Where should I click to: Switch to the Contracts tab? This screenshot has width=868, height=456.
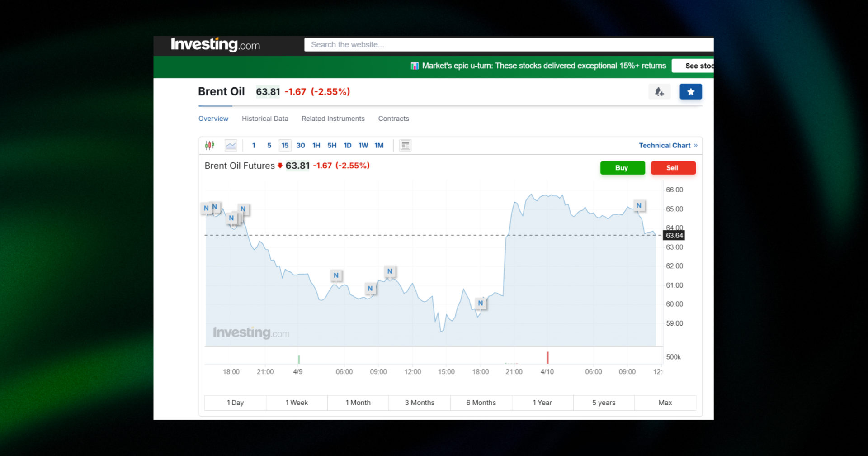pyautogui.click(x=393, y=119)
